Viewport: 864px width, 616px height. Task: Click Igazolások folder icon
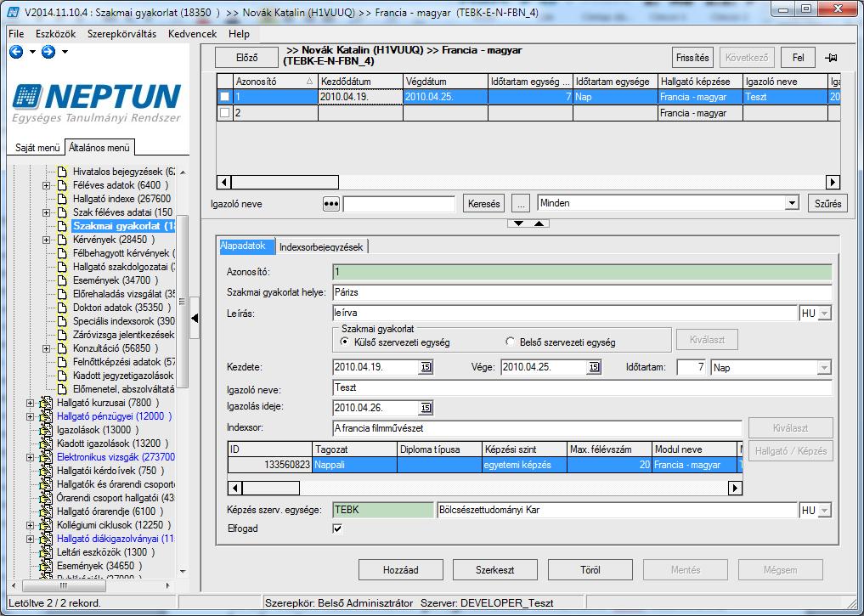point(46,430)
